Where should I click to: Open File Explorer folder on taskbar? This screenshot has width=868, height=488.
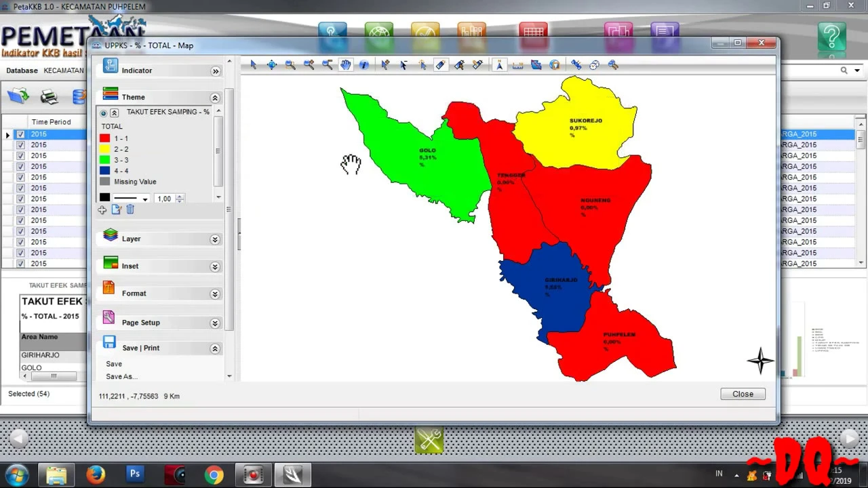tap(56, 475)
